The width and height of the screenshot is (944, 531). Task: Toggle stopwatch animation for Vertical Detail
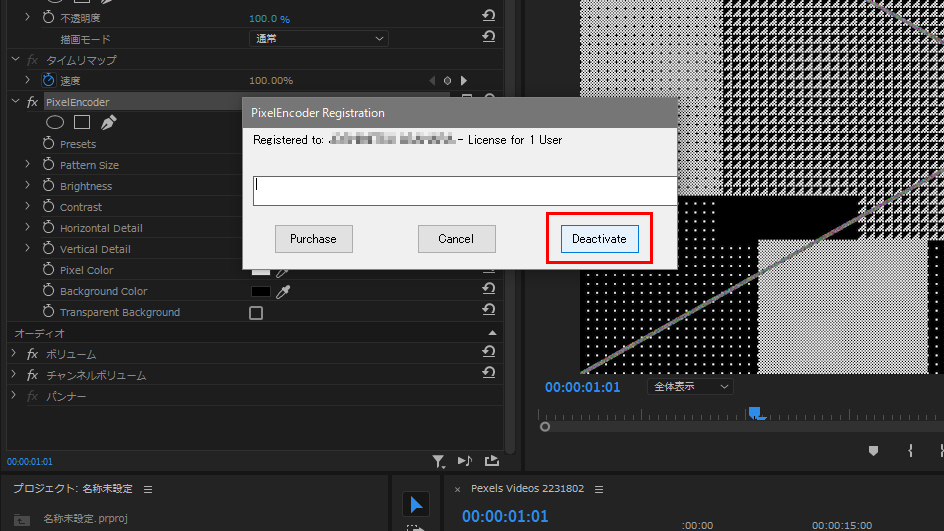48,249
